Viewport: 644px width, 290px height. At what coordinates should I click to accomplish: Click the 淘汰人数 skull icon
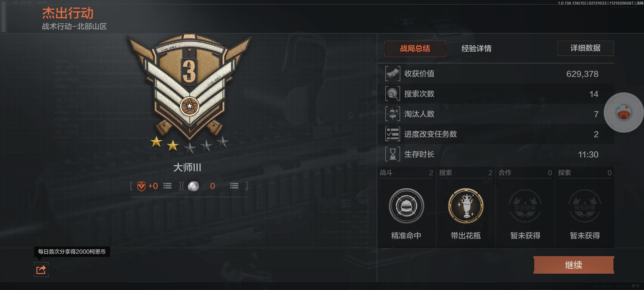(393, 114)
